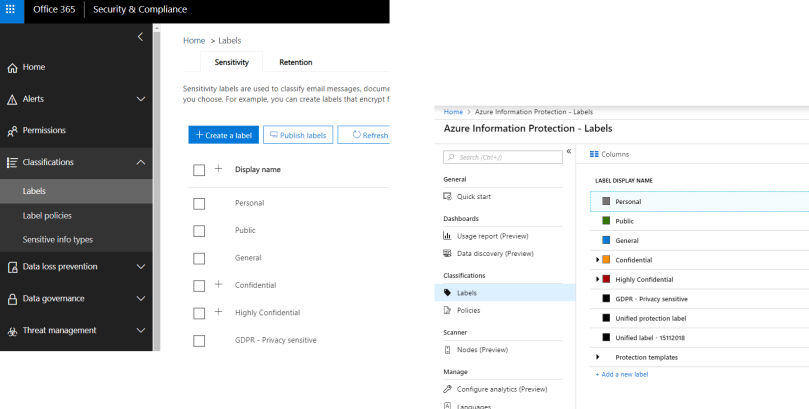Tick the checkbox beside Public label
809x409 pixels.
click(199, 231)
